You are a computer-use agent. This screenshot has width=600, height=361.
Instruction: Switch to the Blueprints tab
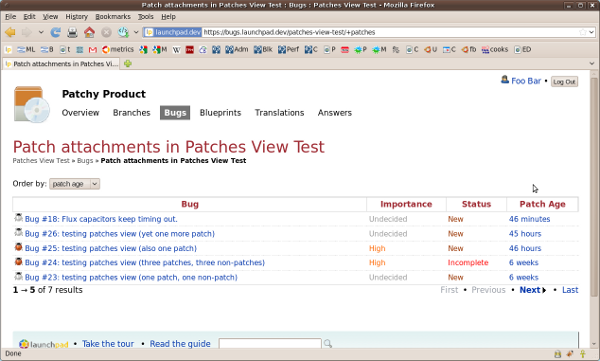tap(220, 113)
